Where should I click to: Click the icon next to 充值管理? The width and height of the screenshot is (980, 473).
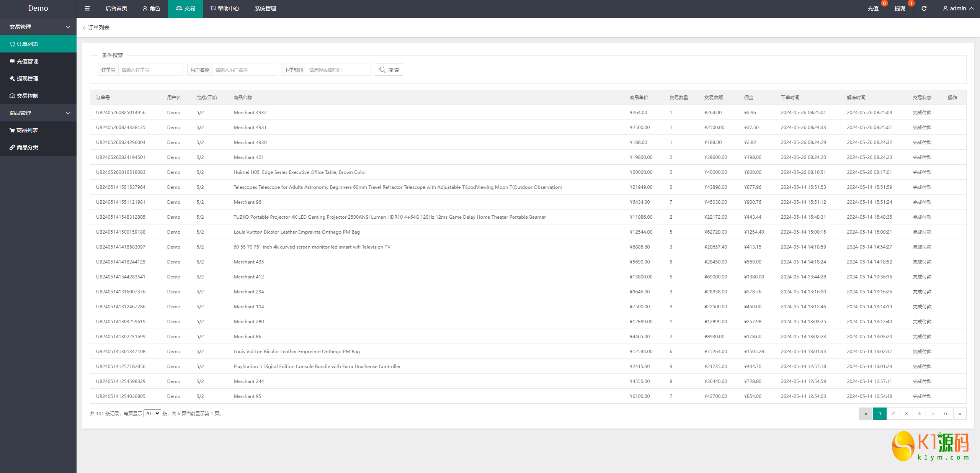click(12, 61)
